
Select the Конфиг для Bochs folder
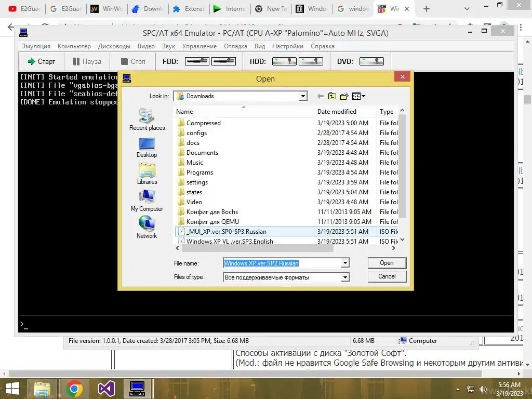point(212,212)
